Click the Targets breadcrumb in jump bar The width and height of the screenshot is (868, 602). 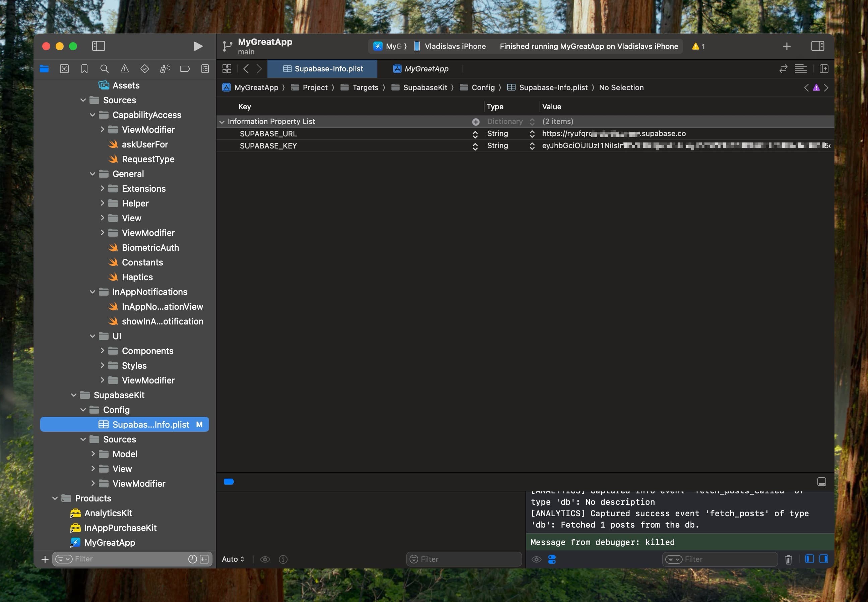click(359, 87)
